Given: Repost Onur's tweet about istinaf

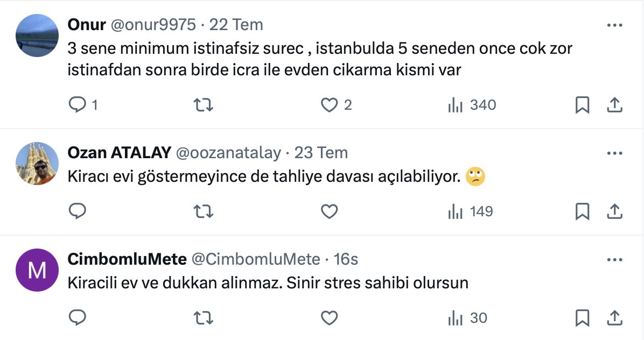Looking at the screenshot, I should (203, 105).
